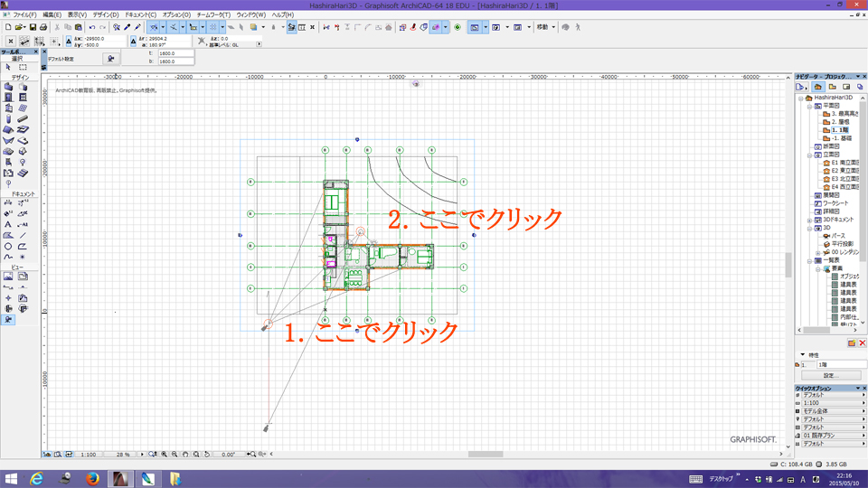Collapse the 平面図 tree node

point(809,106)
